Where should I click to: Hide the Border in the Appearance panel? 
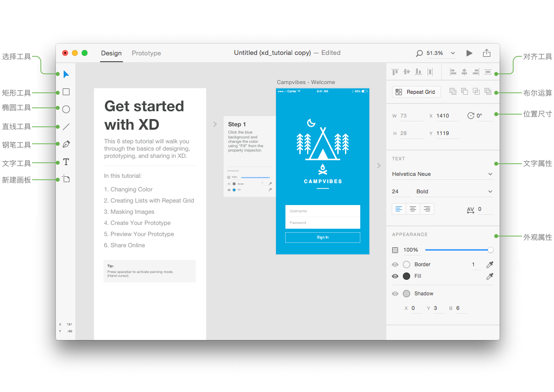point(395,264)
